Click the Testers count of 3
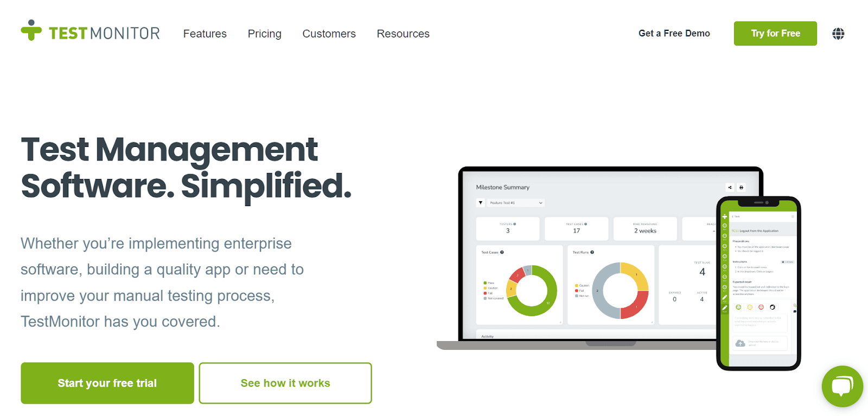Screen dimensions: 868x416 pyautogui.click(x=508, y=231)
